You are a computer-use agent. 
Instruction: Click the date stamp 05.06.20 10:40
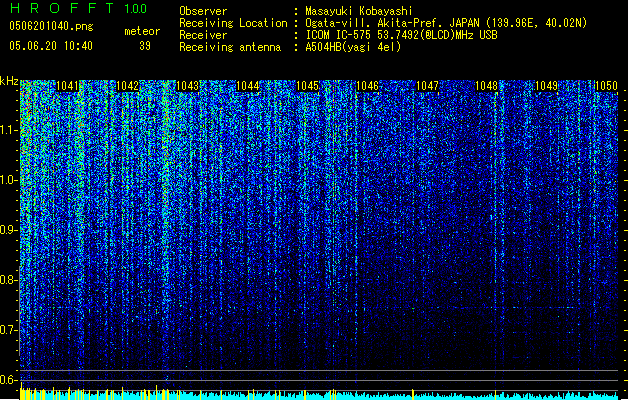click(x=51, y=46)
